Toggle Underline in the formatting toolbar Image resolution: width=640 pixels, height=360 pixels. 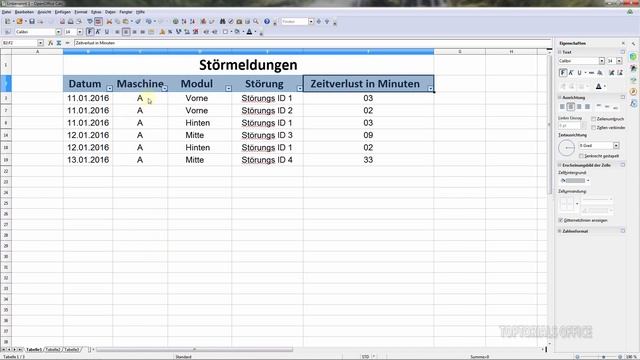[x=107, y=32]
